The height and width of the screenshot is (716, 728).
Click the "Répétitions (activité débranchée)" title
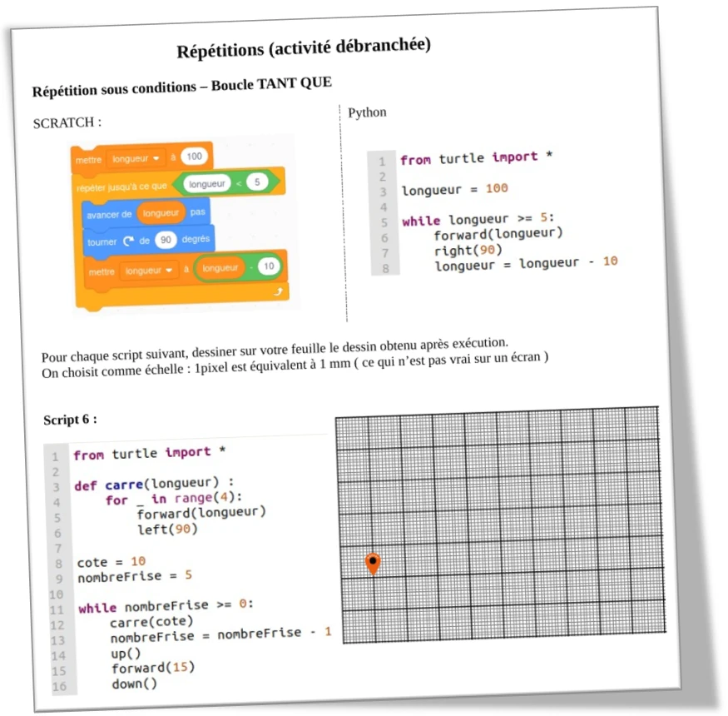point(304,48)
